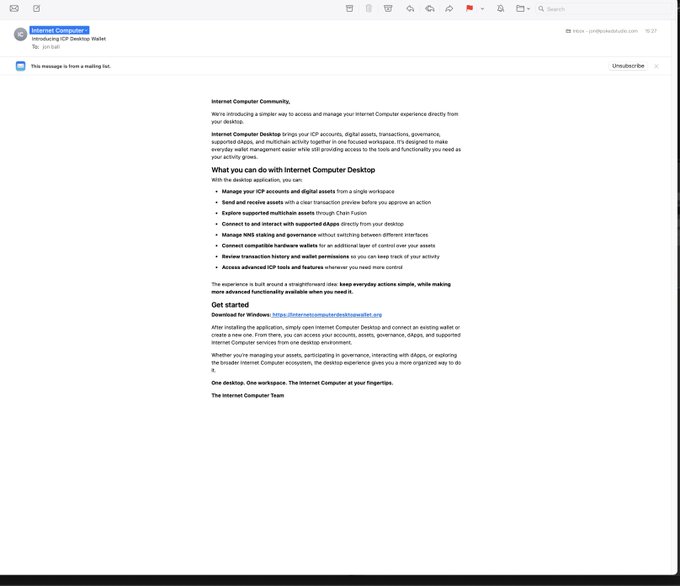
Task: Move message to Junk
Action: pos(388,8)
